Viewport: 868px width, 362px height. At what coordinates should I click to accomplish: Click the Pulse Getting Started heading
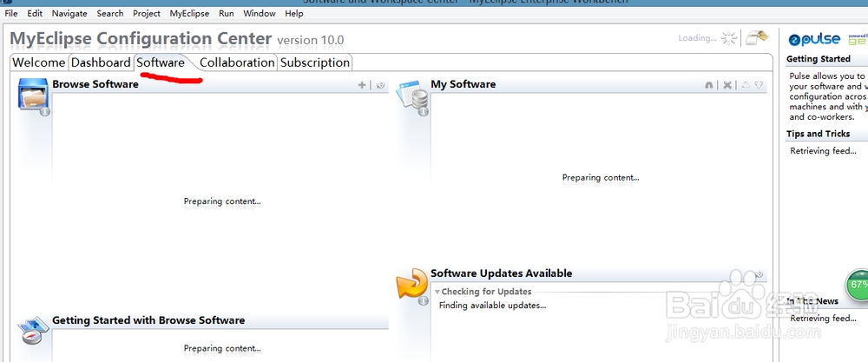click(819, 59)
